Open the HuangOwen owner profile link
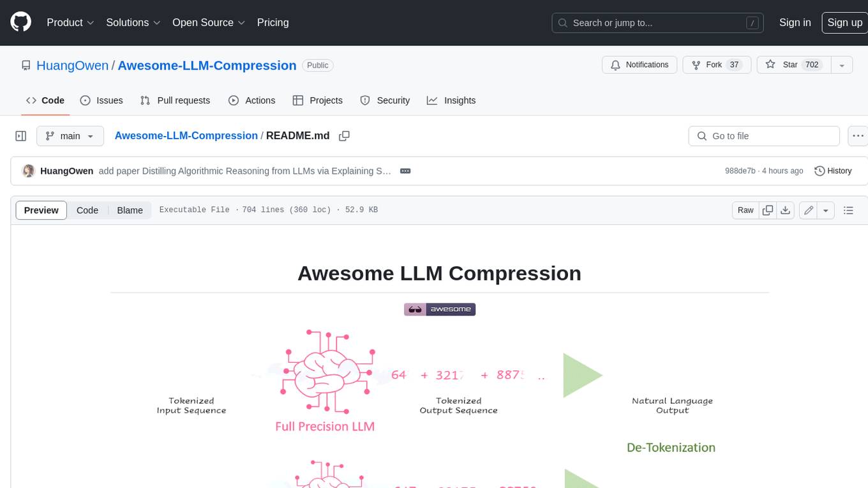The height and width of the screenshot is (488, 868). click(72, 65)
